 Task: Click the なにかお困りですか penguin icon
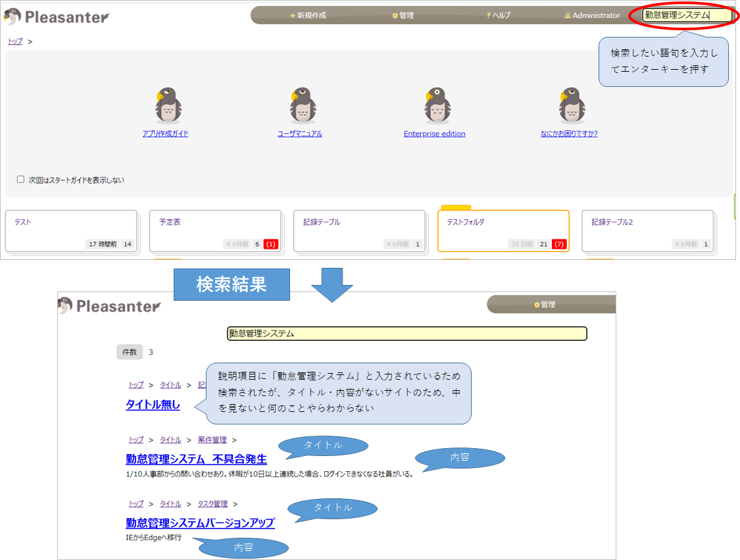pos(571,103)
